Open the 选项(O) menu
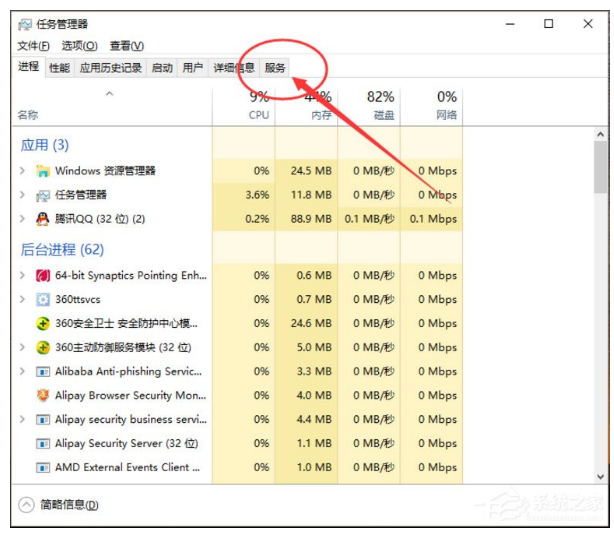The height and width of the screenshot is (537, 614). (x=79, y=46)
